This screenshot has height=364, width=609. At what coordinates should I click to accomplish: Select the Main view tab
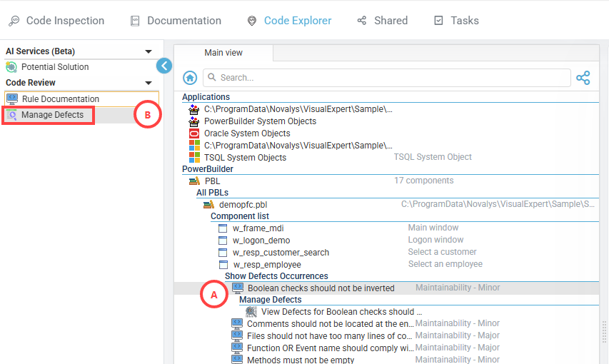[x=223, y=52]
